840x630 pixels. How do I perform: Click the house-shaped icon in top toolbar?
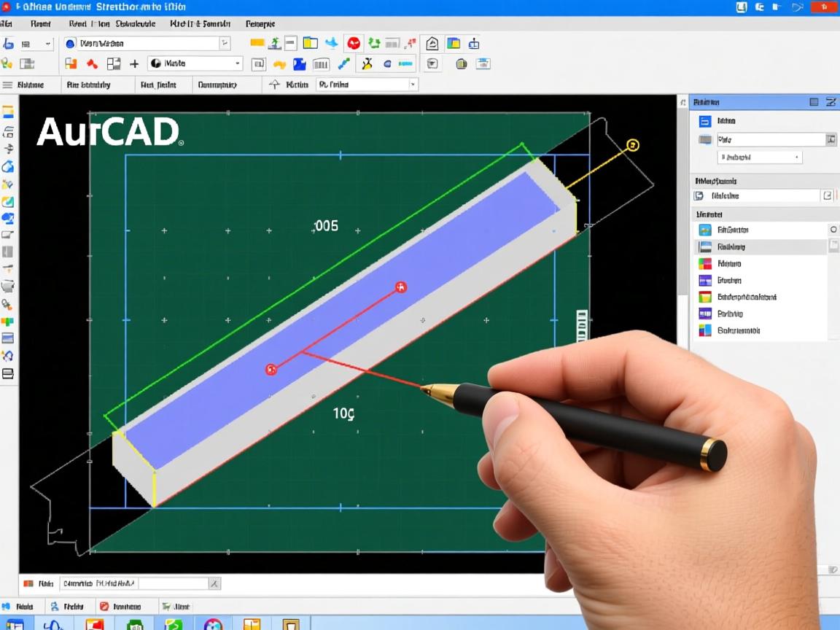432,43
